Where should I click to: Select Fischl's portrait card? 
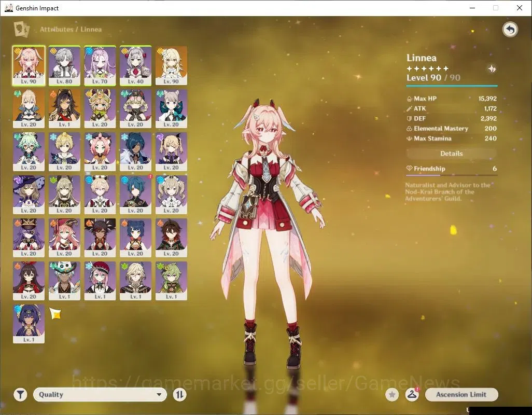pos(171,151)
